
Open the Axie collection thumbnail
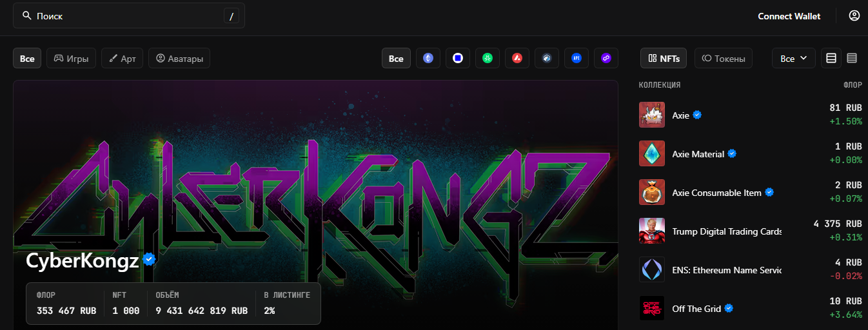(x=652, y=115)
